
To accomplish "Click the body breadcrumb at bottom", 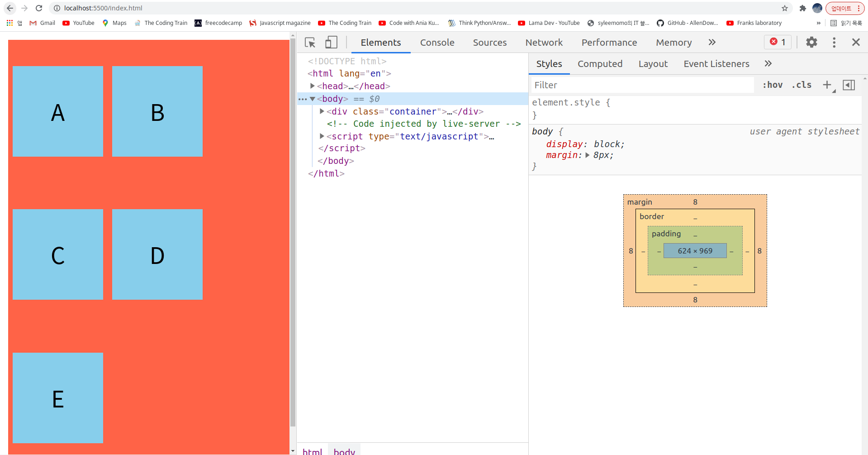I will [x=344, y=451].
